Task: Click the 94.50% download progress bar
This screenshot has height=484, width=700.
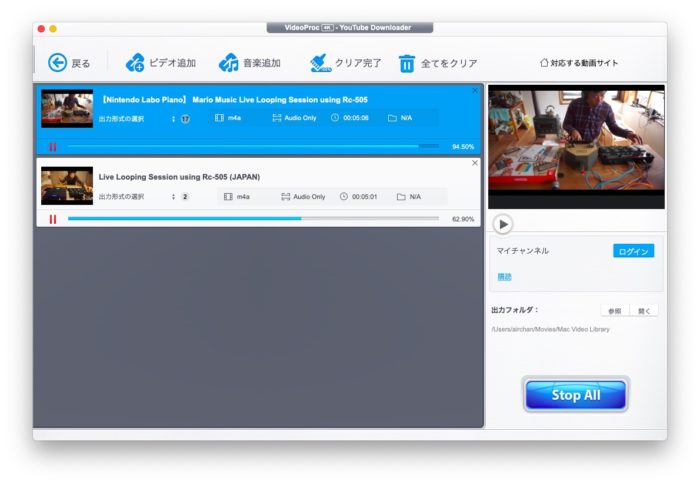Action: (x=253, y=146)
